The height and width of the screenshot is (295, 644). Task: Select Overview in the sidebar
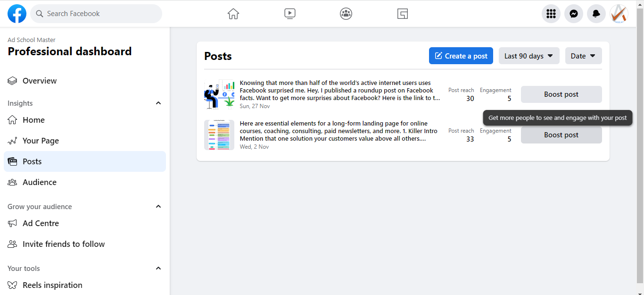[x=85, y=81]
